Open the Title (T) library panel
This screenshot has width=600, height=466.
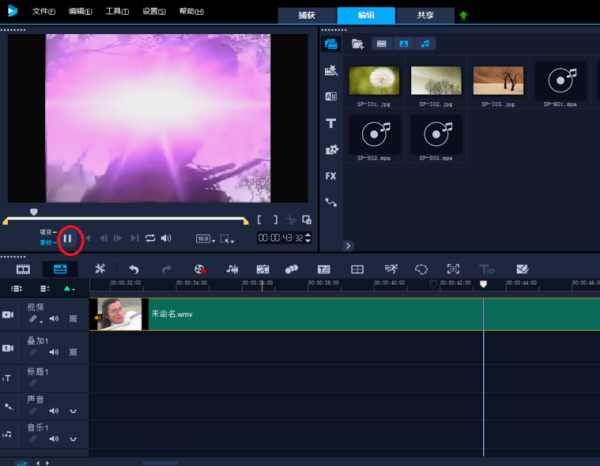330,123
